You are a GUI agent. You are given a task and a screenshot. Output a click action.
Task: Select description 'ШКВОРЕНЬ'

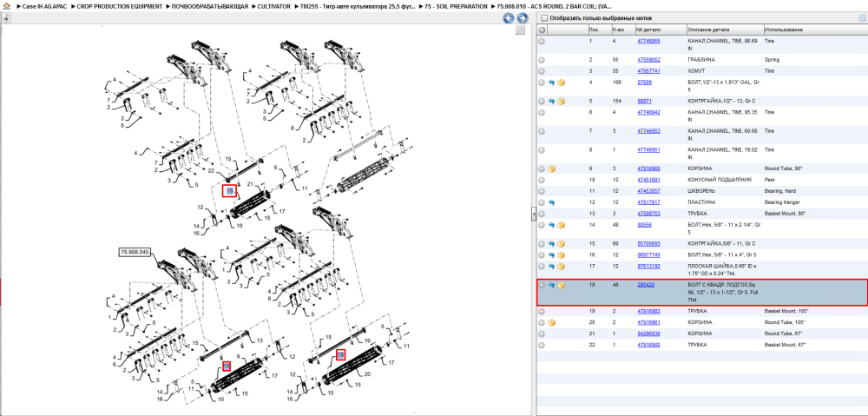[x=701, y=191]
